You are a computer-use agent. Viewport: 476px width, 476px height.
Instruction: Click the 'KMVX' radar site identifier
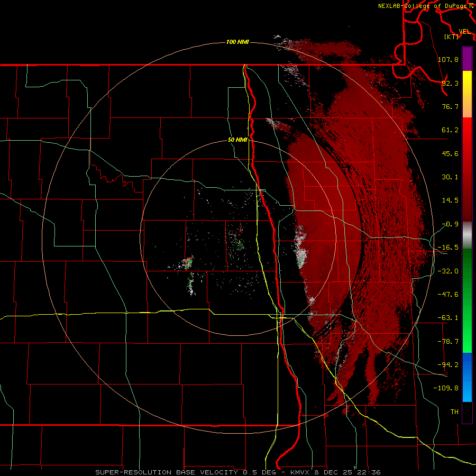tap(300, 472)
